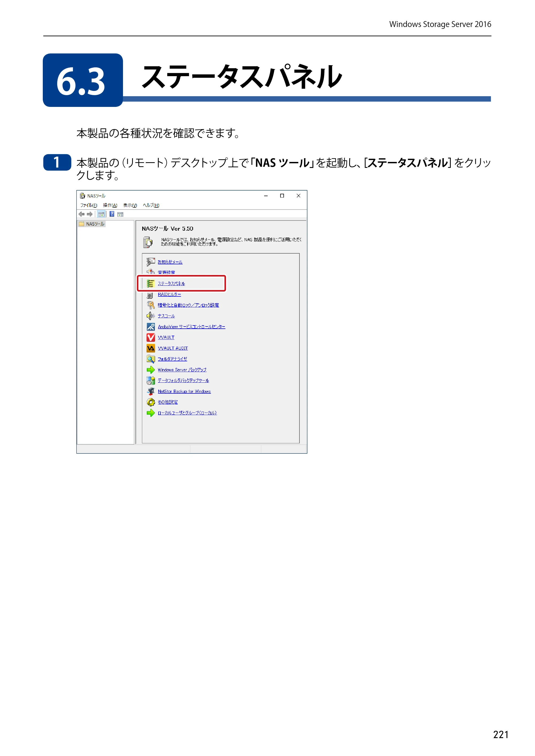Click the データフォルダバックアップツール icon
This screenshot has height=756, width=535.
[x=151, y=380]
